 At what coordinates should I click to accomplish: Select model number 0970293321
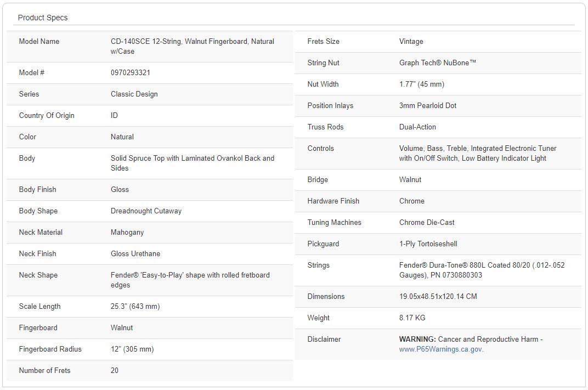coord(130,73)
